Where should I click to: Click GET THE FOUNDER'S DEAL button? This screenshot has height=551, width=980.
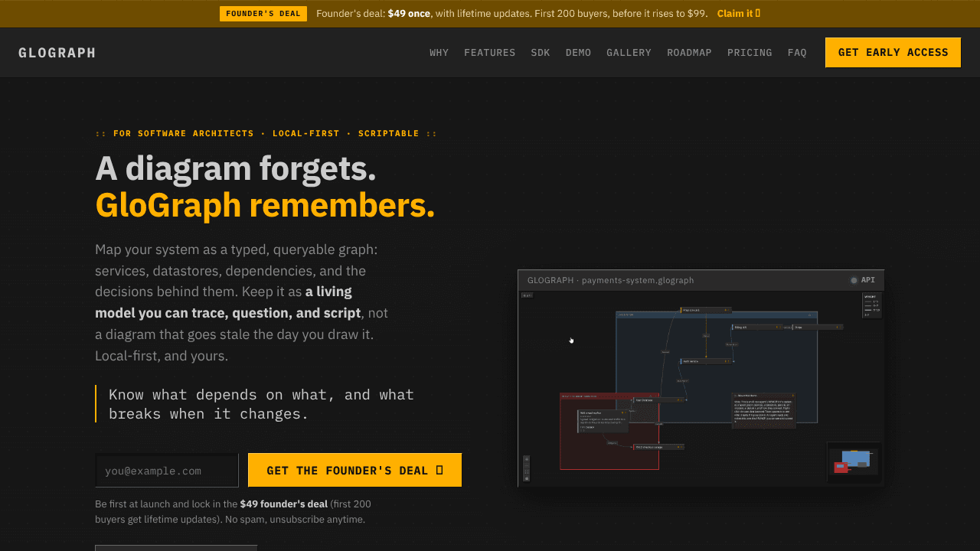click(x=354, y=470)
